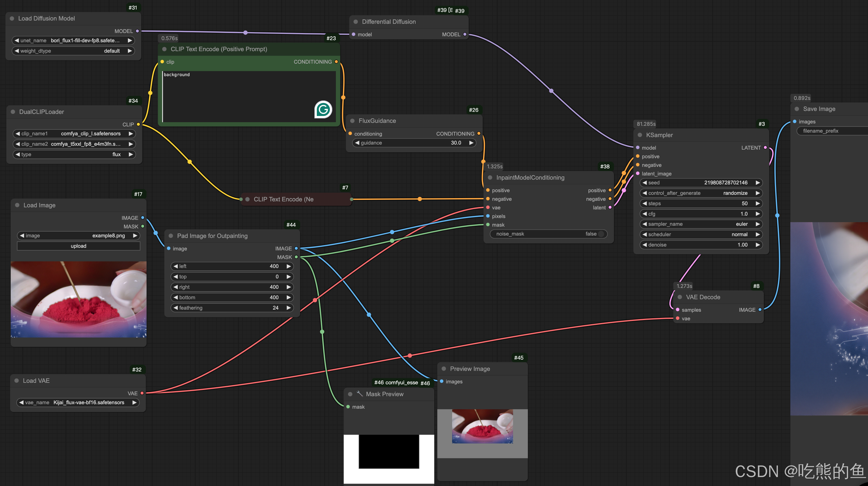Open the sampler_name euler dropdown
868x486 pixels.
click(x=701, y=224)
